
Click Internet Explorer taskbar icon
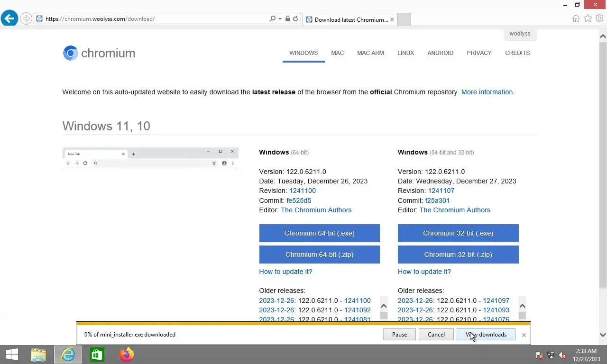pos(68,355)
